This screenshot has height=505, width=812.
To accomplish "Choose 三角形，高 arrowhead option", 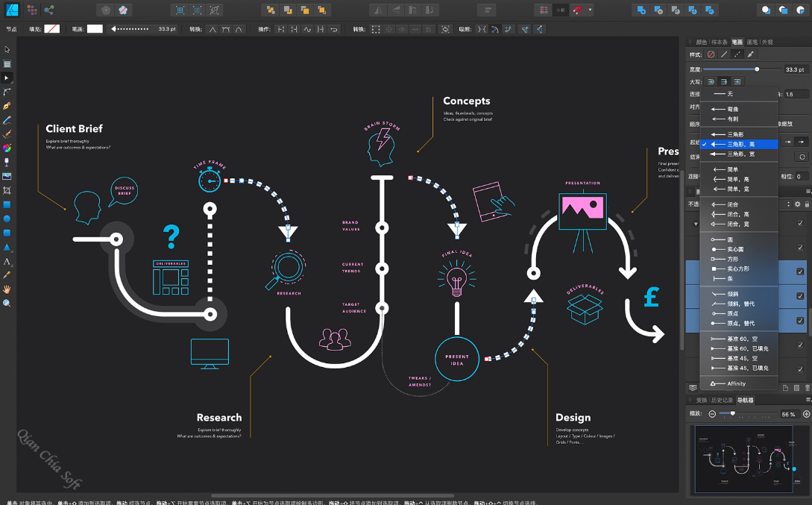I will [x=739, y=144].
